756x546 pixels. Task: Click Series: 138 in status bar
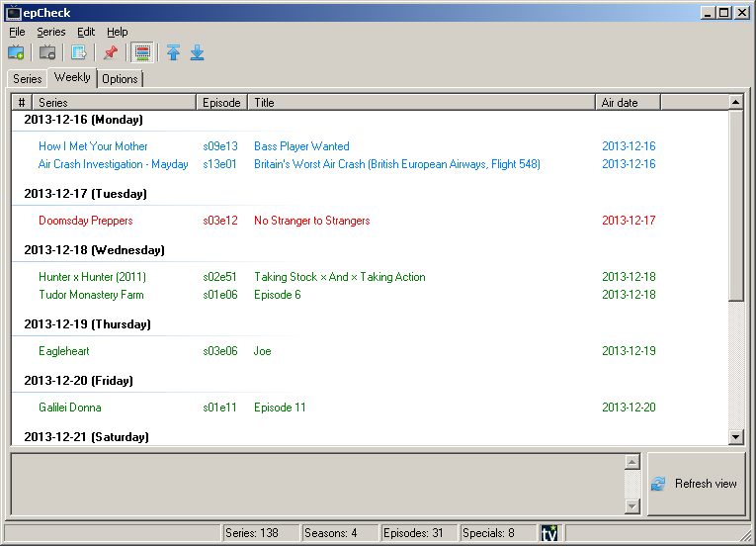click(252, 533)
